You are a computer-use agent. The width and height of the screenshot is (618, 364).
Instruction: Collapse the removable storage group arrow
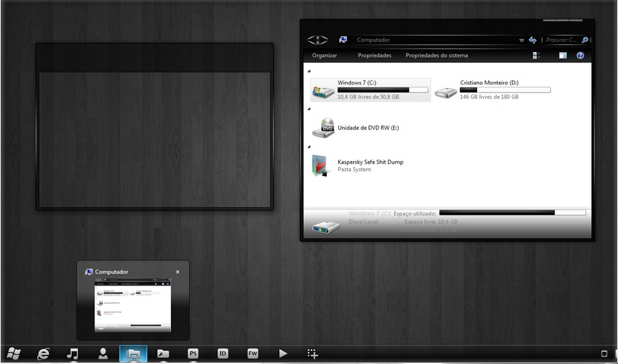[x=309, y=109]
